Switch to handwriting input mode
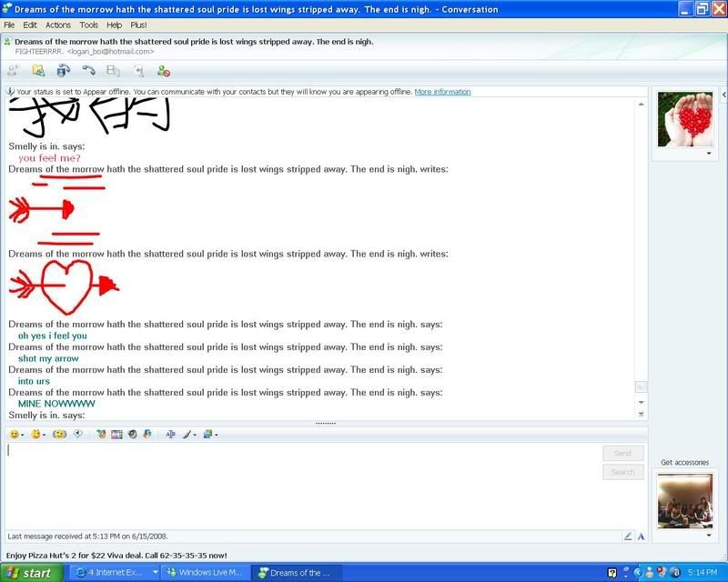This screenshot has width=728, height=582. click(x=628, y=537)
